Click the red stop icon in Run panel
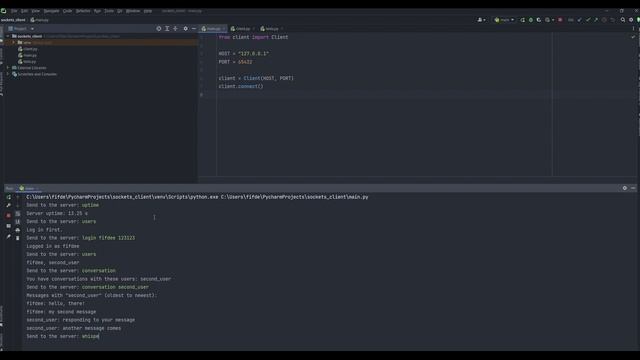640x360 pixels. click(x=9, y=216)
